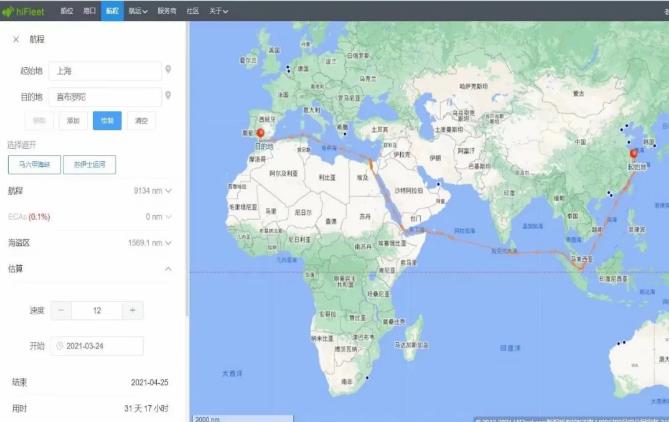
Task: Click the greyed-out button left of 添加
Action: pyautogui.click(x=39, y=121)
